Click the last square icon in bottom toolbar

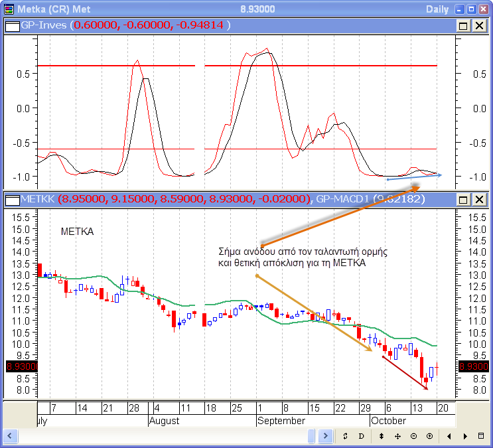(x=481, y=436)
